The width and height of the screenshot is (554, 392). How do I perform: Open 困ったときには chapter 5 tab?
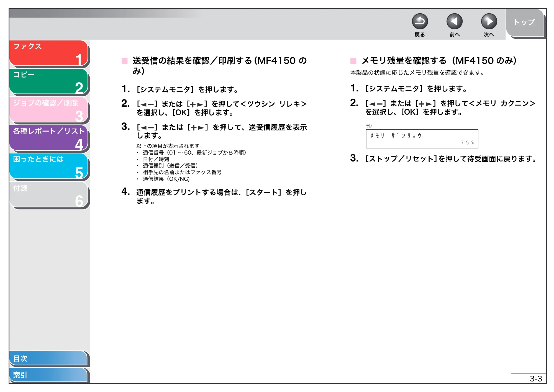coord(49,166)
